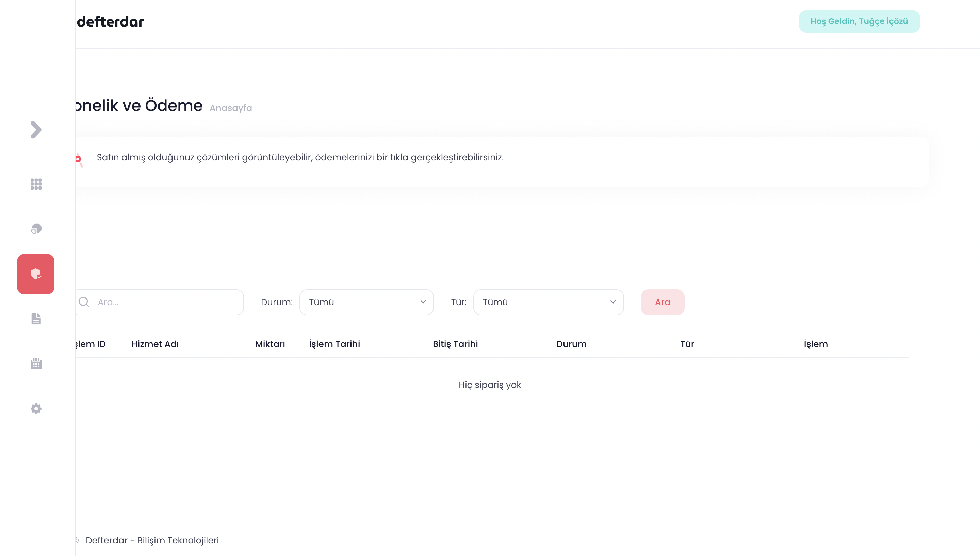The height and width of the screenshot is (556, 980).
Task: Open the Durum dropdown
Action: (x=366, y=302)
